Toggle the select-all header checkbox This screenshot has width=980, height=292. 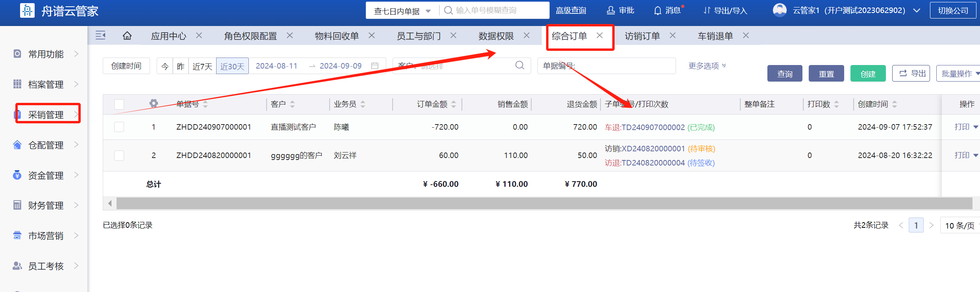click(119, 104)
